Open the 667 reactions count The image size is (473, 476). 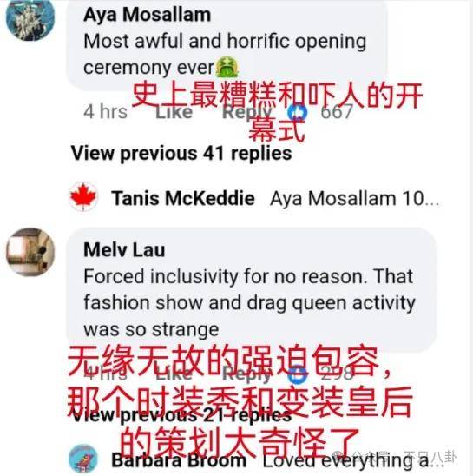(337, 112)
